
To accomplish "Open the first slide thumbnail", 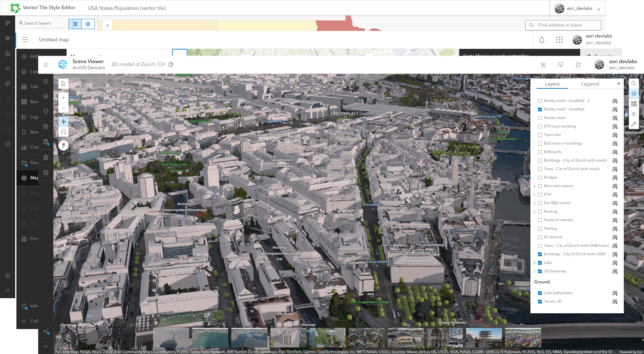I will click(x=171, y=337).
